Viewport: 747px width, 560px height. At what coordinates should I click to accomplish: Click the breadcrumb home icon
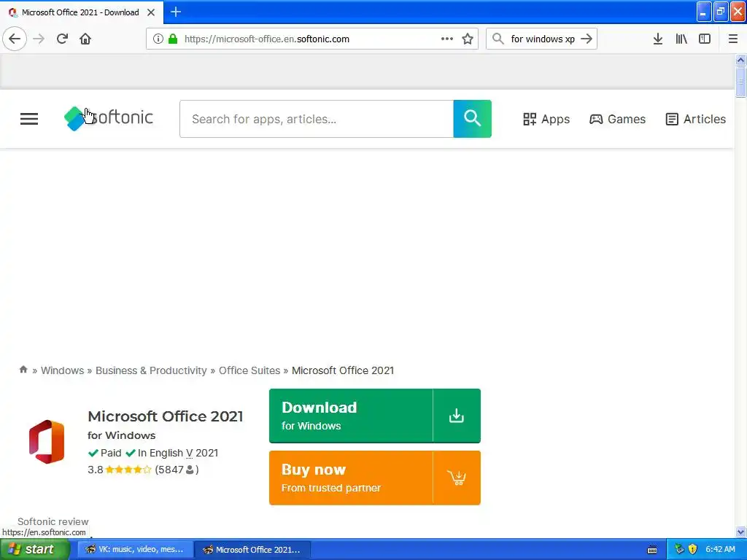pyautogui.click(x=23, y=370)
